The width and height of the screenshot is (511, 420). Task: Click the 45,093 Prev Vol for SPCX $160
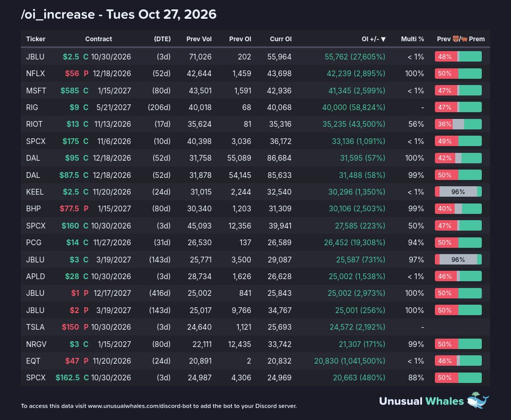click(199, 225)
